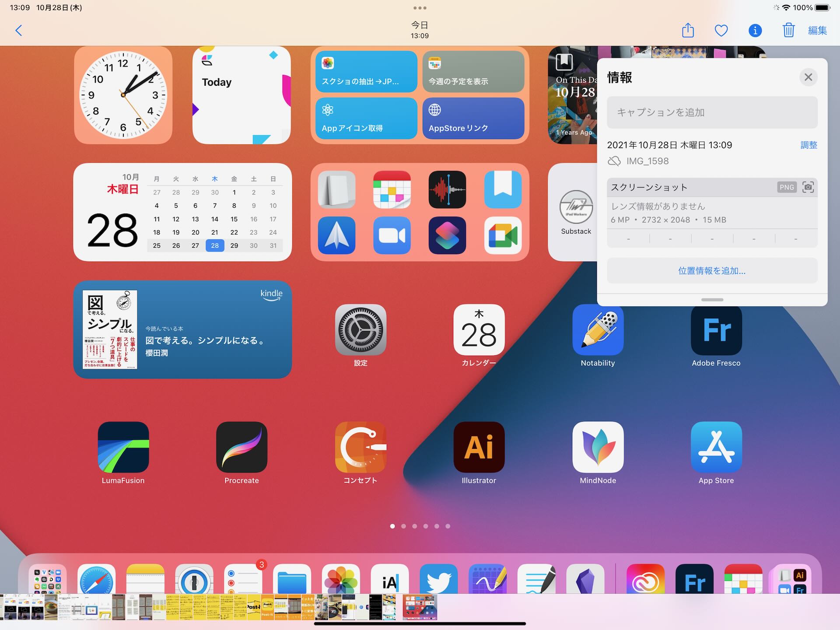Viewport: 840px width, 630px height.
Task: Click 調整 to adjust the date
Action: 808,145
